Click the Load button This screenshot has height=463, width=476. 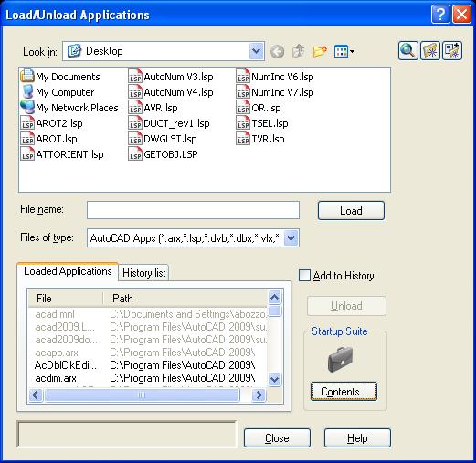click(x=351, y=211)
